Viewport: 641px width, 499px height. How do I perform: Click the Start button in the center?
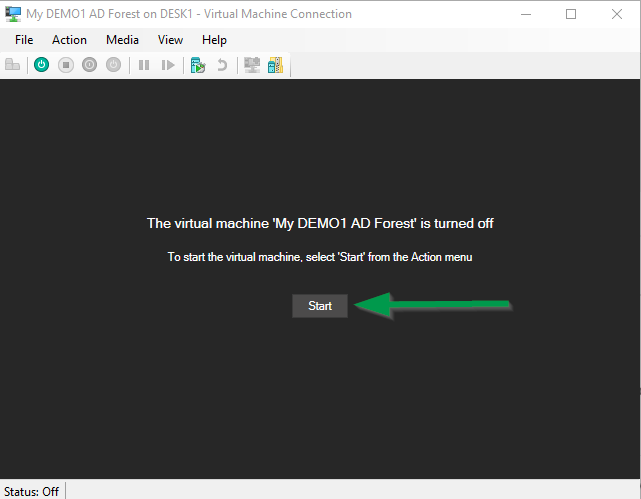click(x=320, y=306)
